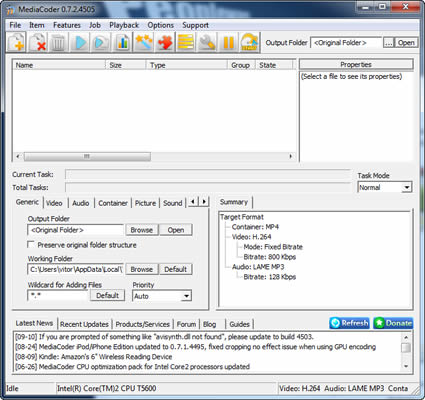Click the toolbar ellipsis browse button

click(388, 43)
